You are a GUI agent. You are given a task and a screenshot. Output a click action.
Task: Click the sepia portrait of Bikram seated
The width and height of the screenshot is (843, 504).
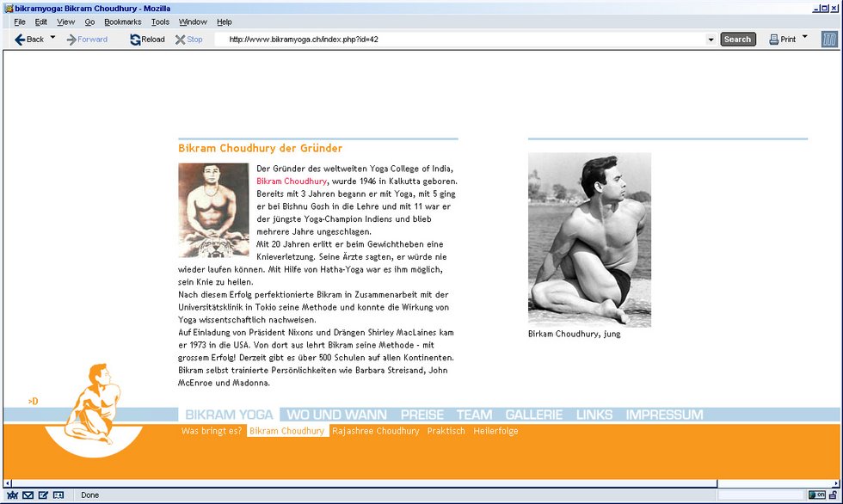pos(213,211)
